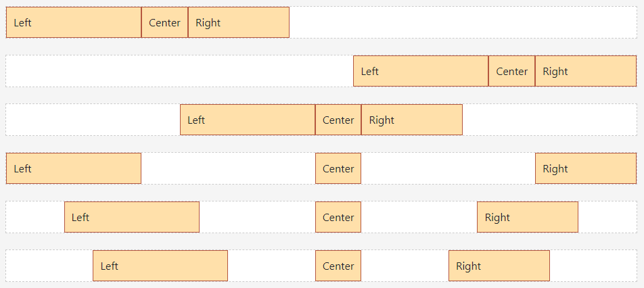
Task: Click the Left box in the space-around row
Action: pos(132,217)
